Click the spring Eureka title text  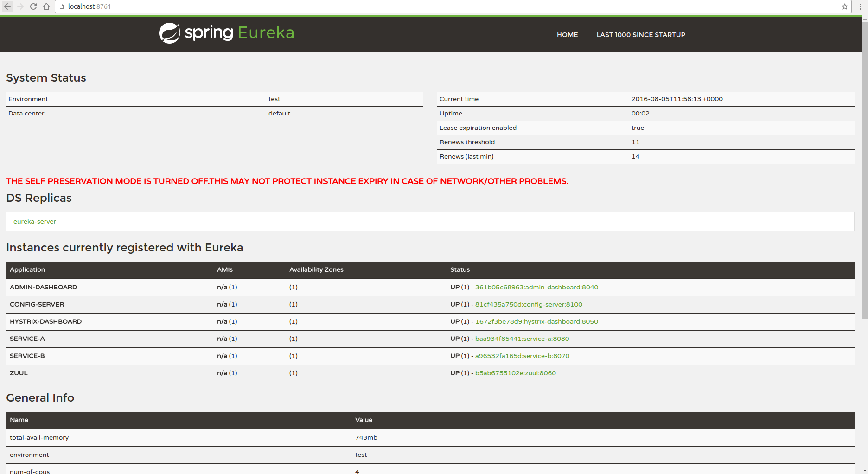[239, 32]
